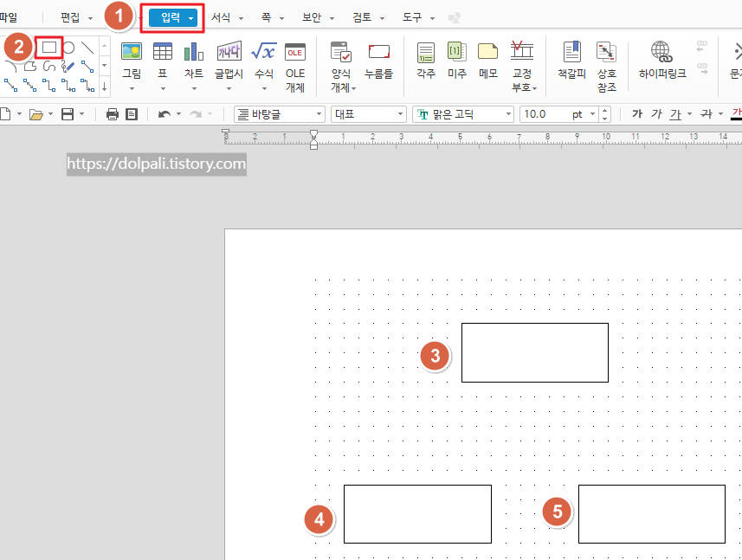Add a bookmark with 책갈피

coord(571,61)
